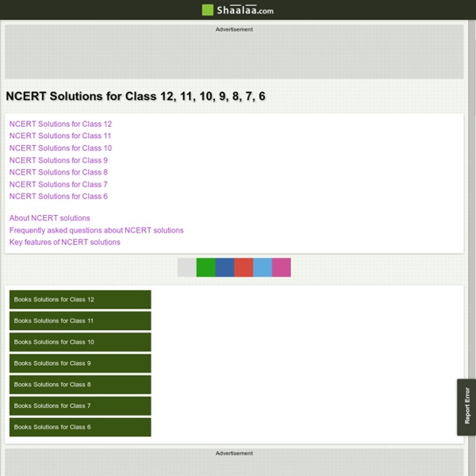
Task: Open Frequently asked questions about NCERT solutions
Action: coord(96,230)
